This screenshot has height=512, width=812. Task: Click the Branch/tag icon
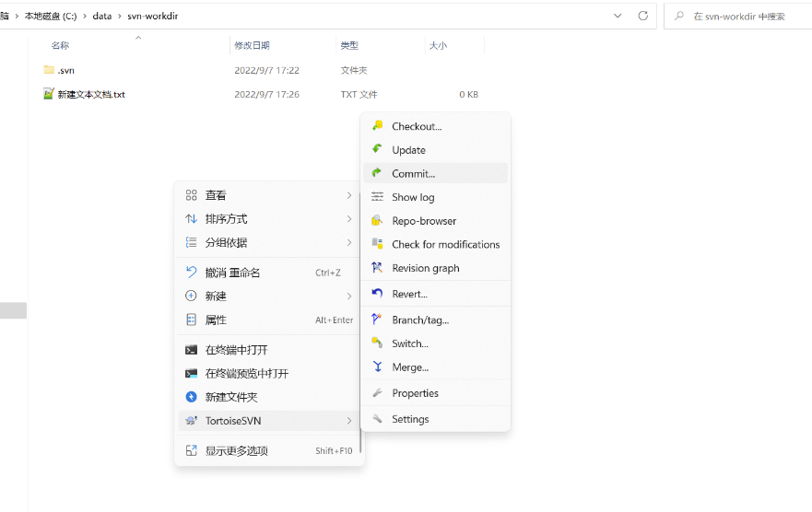coord(377,320)
